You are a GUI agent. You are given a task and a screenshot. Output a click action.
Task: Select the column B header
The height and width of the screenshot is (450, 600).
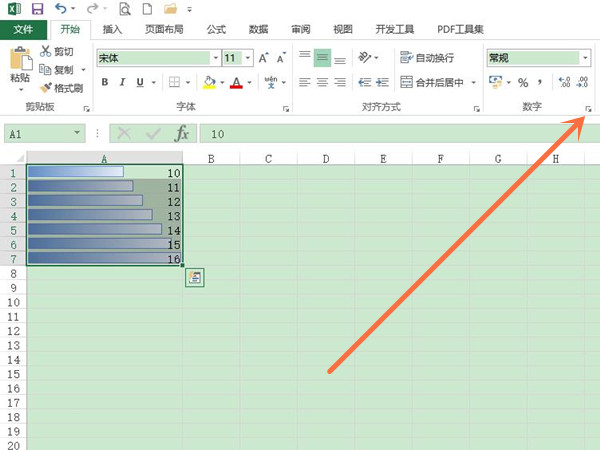[211, 158]
